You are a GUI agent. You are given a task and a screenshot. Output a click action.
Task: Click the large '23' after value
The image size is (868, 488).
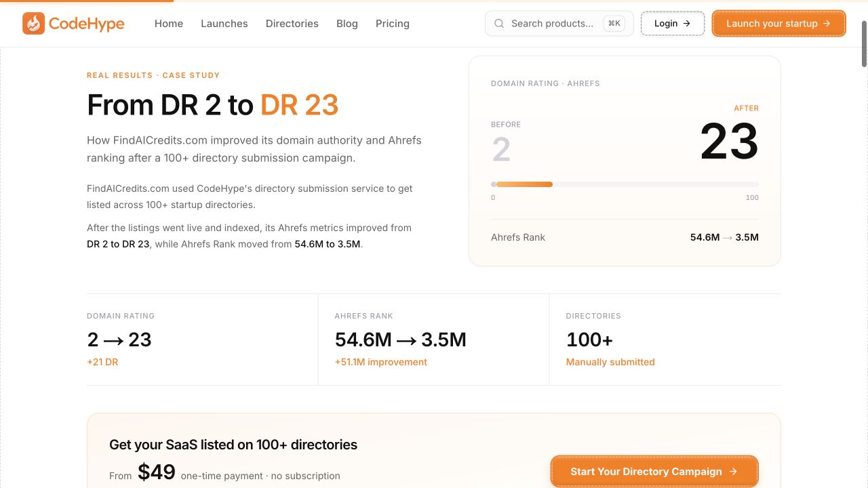click(x=729, y=142)
